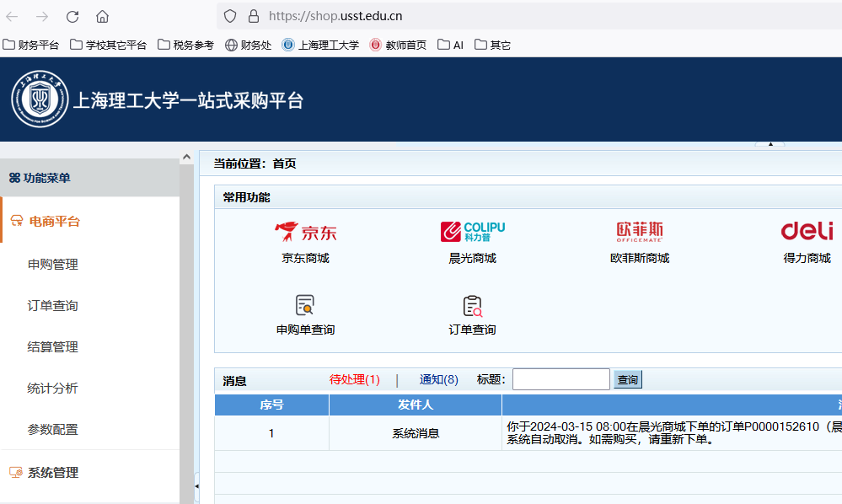Collapse the sidebar with the splitter arrow
Screen dimensions: 842x504
[x=196, y=486]
